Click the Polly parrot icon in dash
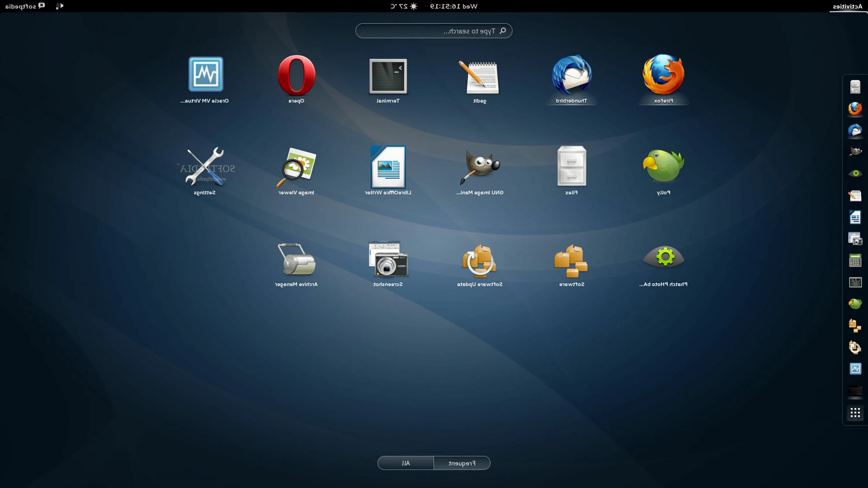Viewport: 868px width, 488px height. click(855, 304)
